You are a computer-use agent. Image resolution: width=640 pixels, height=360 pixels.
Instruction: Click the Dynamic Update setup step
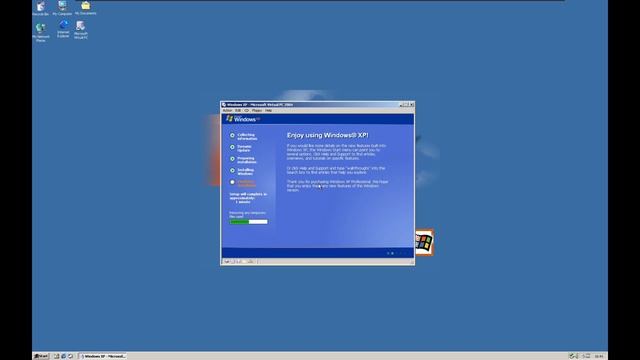pos(241,149)
